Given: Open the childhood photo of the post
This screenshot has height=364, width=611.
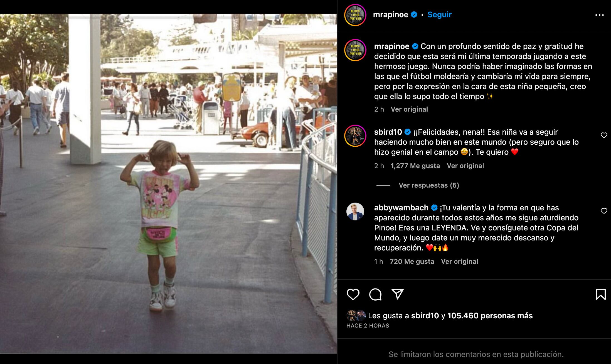Looking at the screenshot, I should pyautogui.click(x=168, y=184).
